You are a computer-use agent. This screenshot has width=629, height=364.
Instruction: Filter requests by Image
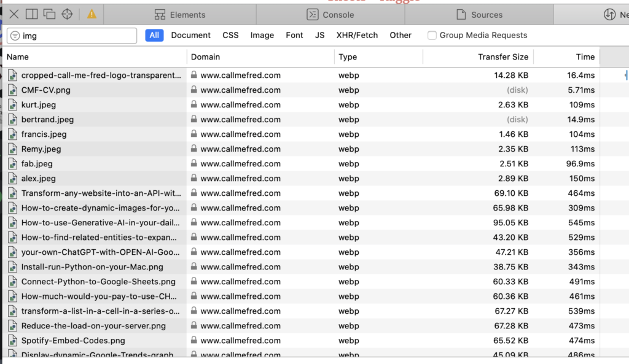point(262,35)
